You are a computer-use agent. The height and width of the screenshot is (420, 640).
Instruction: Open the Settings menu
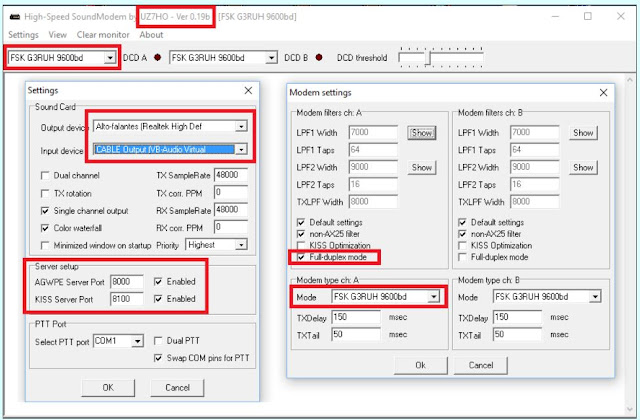[23, 35]
